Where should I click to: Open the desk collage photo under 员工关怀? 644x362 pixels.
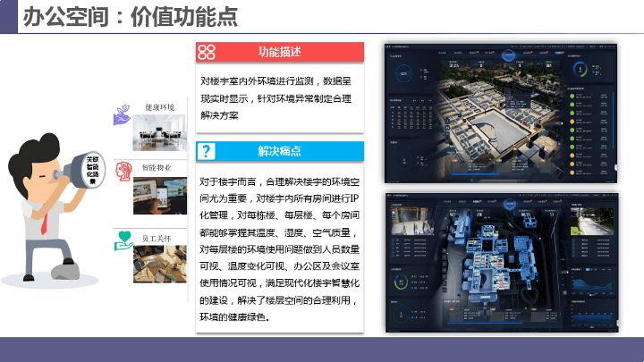point(160,264)
